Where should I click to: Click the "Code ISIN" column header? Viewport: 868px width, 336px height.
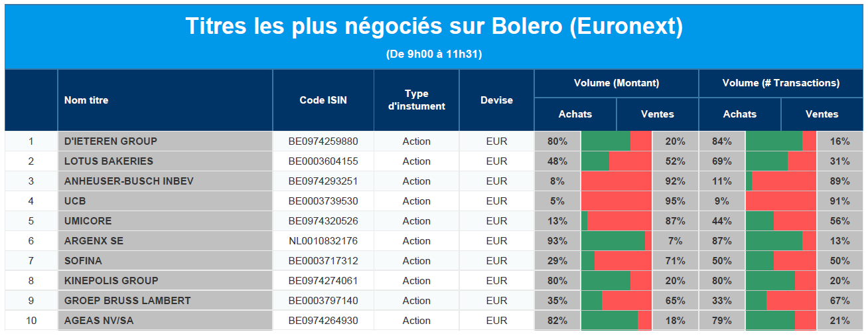tap(323, 100)
